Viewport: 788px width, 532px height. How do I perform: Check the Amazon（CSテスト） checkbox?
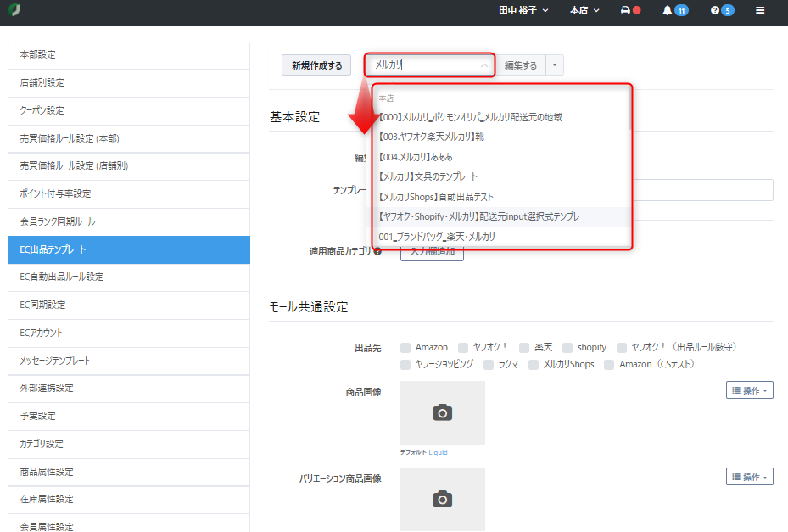(x=609, y=365)
